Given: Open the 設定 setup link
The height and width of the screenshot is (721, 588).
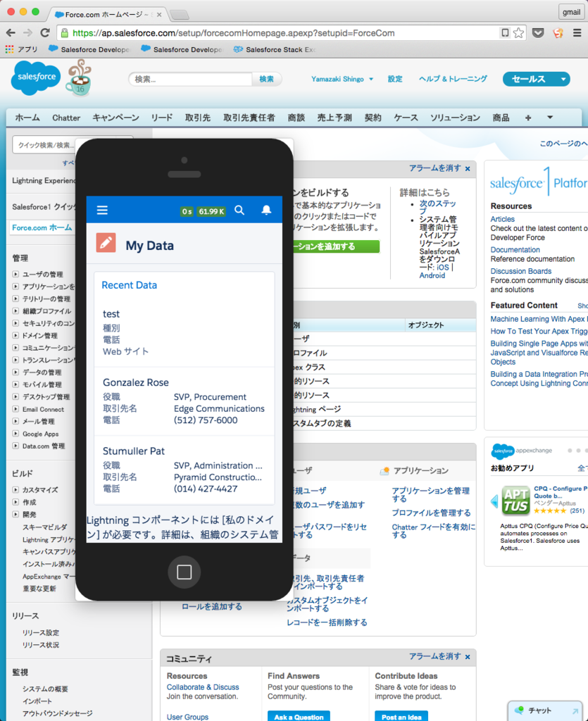Looking at the screenshot, I should tap(395, 79).
